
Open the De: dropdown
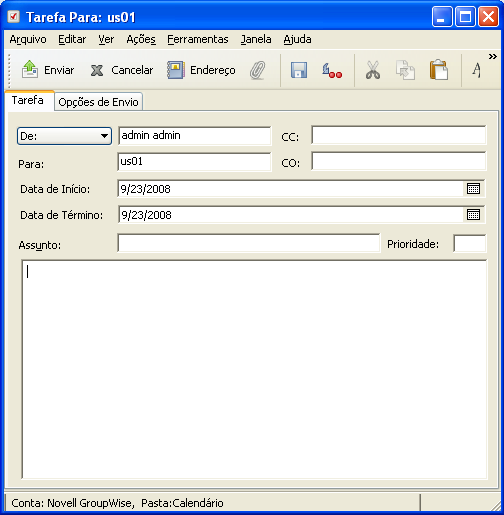pyautogui.click(x=64, y=136)
